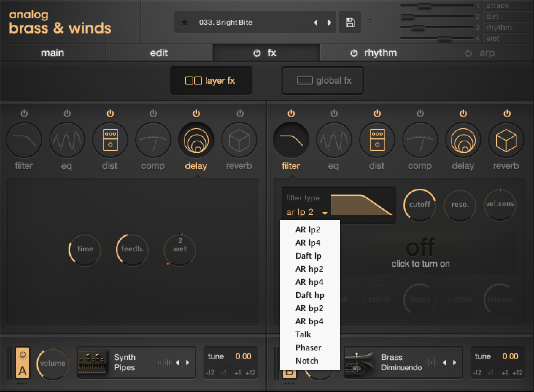Select layer A eq waveform icon

(67, 140)
